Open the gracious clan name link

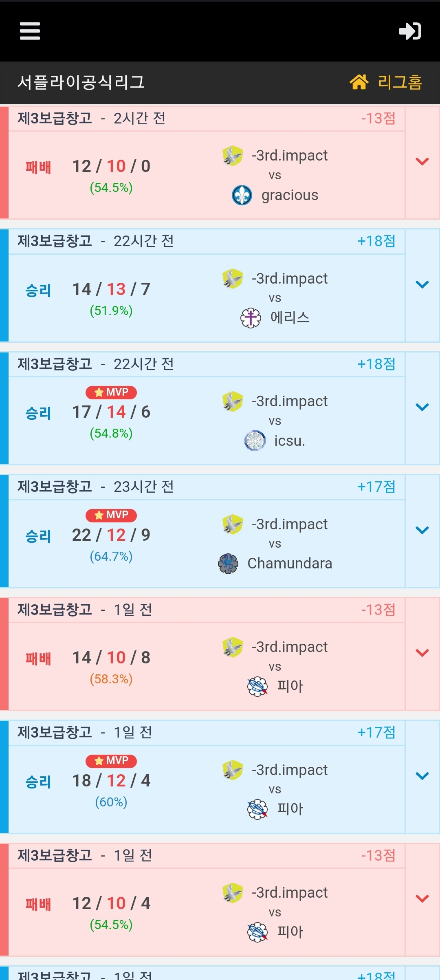coord(290,195)
